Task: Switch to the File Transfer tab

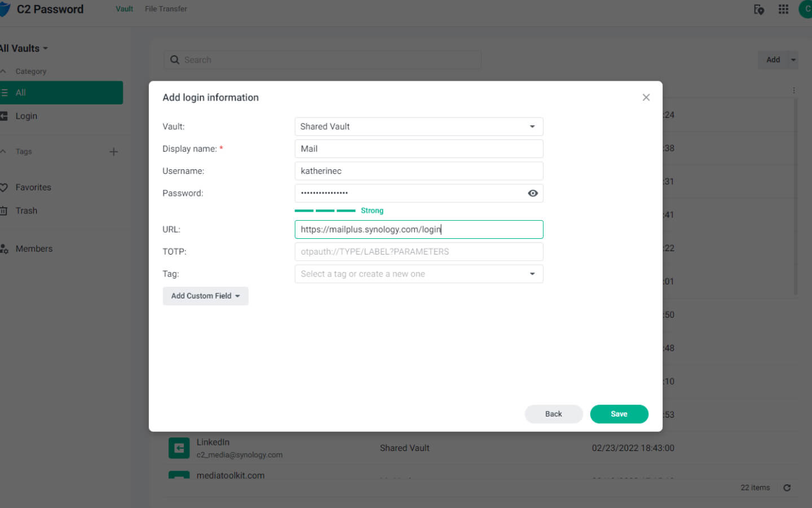Action: pos(165,8)
